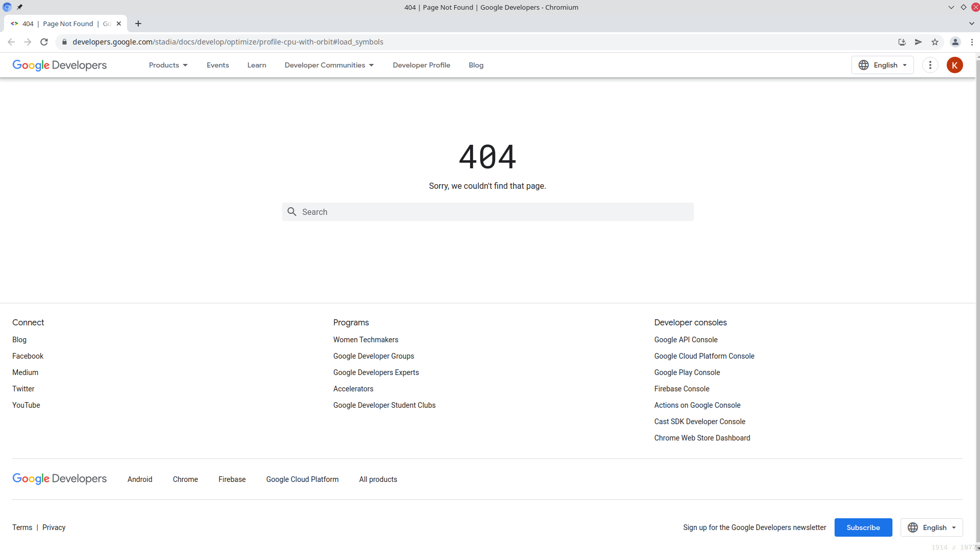Open the site's vertical dots menu
The width and height of the screenshot is (980, 551).
[930, 65]
